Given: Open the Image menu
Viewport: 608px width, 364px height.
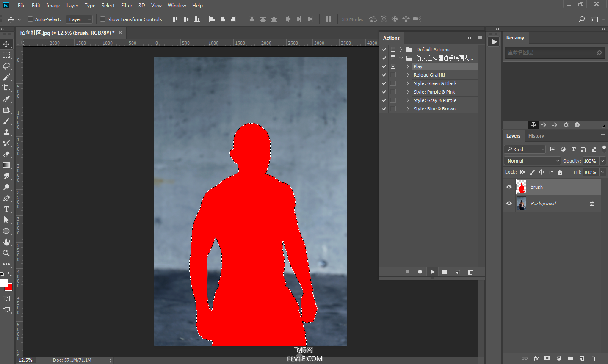Looking at the screenshot, I should click(53, 6).
